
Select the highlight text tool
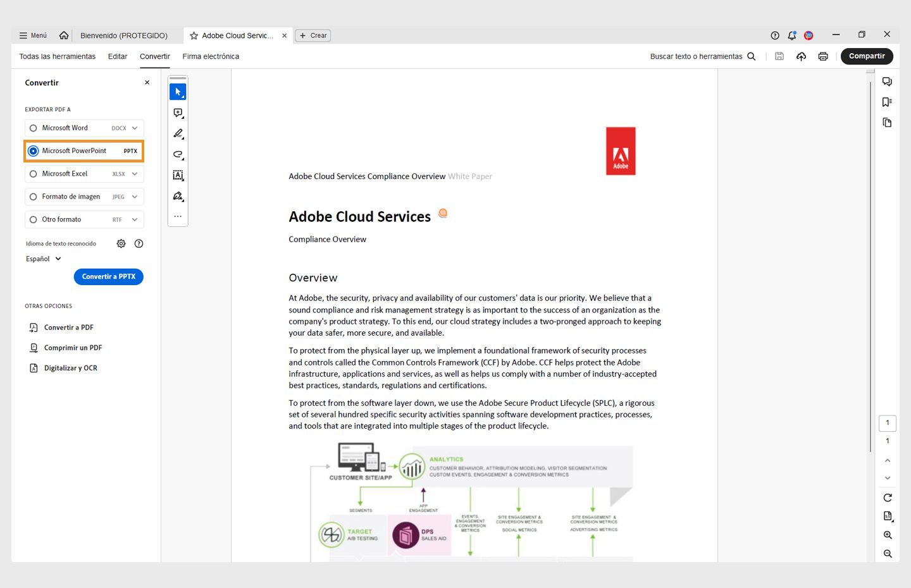pos(178,133)
